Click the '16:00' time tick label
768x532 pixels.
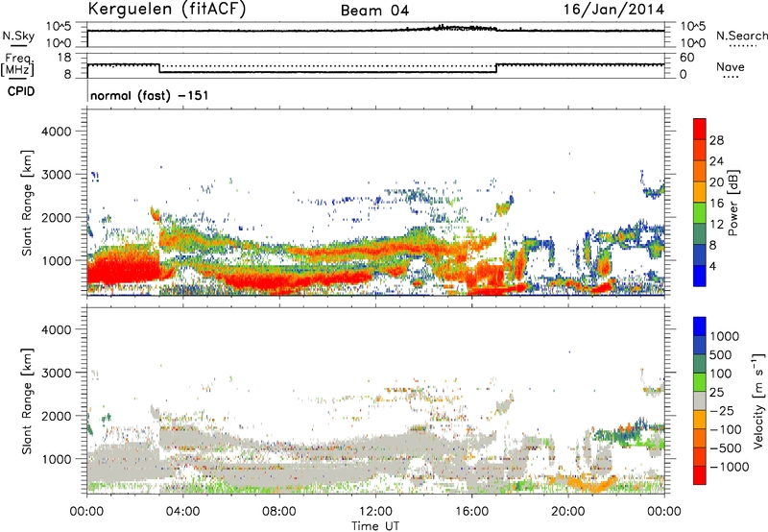[471, 512]
